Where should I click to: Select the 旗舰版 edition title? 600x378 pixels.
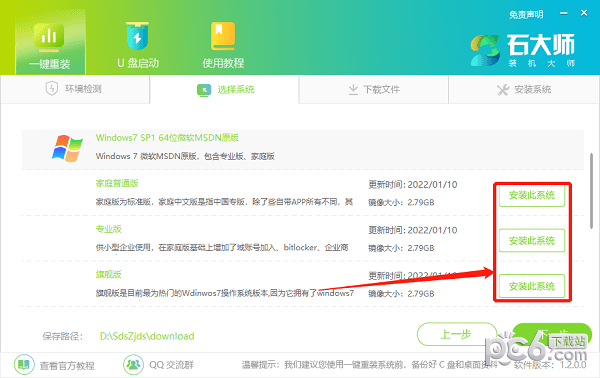tap(109, 274)
